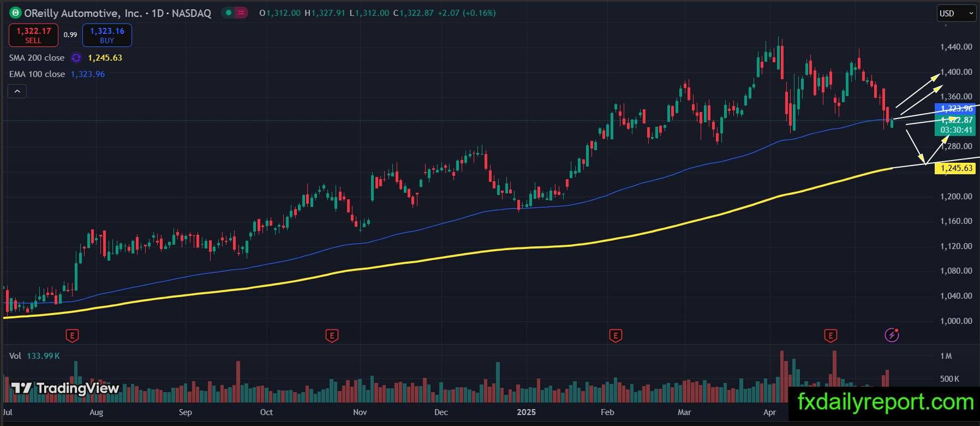Collapse the indicator legend with the chevron
This screenshot has width=980, height=426.
tap(17, 91)
